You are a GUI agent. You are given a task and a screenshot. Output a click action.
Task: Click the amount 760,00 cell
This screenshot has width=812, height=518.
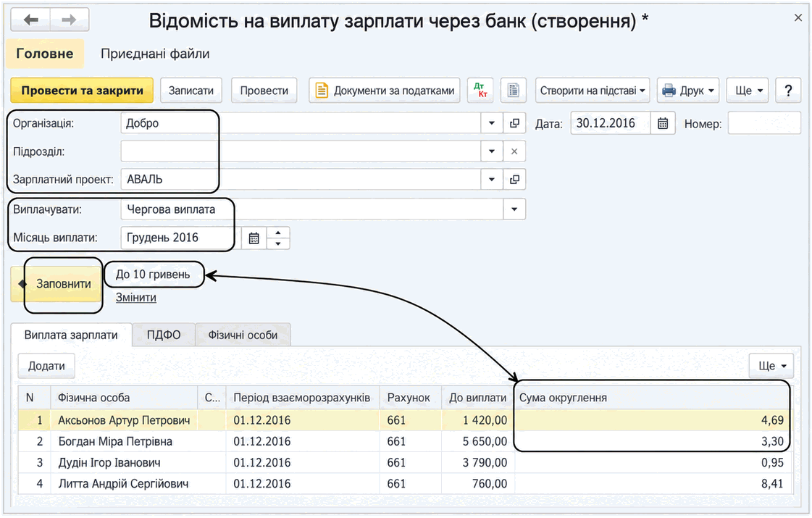click(477, 484)
